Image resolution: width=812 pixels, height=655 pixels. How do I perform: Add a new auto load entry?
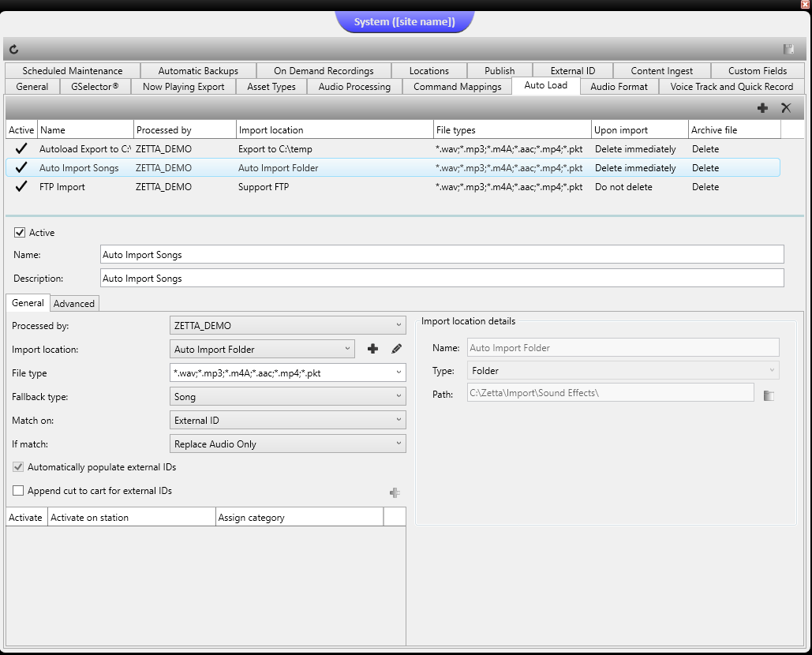(762, 108)
